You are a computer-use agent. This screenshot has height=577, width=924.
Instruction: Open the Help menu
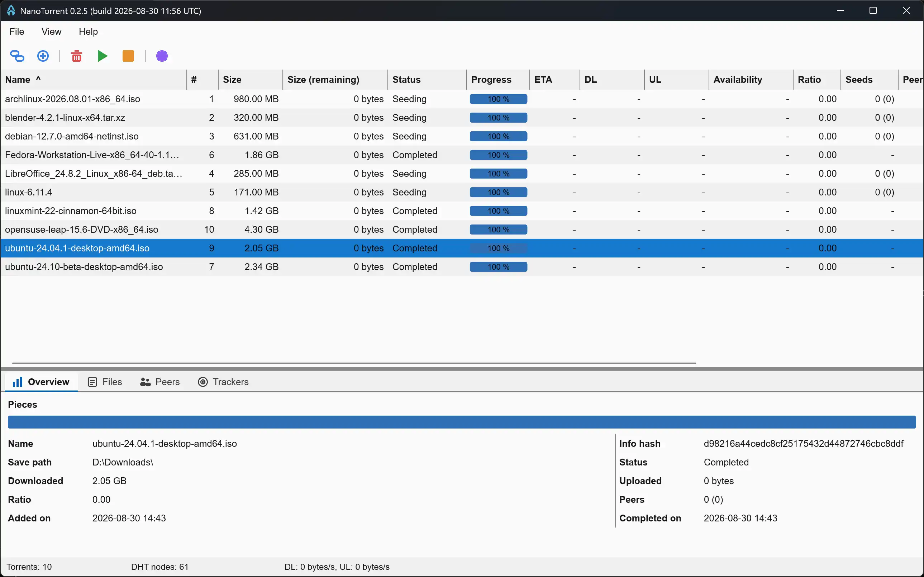point(88,32)
